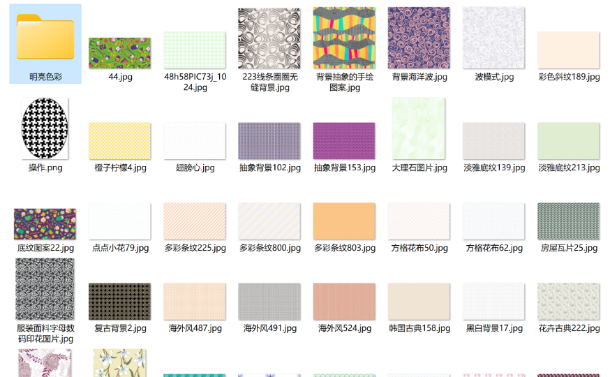This screenshot has width=610, height=377.
Task: Click the file name 韩国古典158.jpg
Action: coord(419,328)
